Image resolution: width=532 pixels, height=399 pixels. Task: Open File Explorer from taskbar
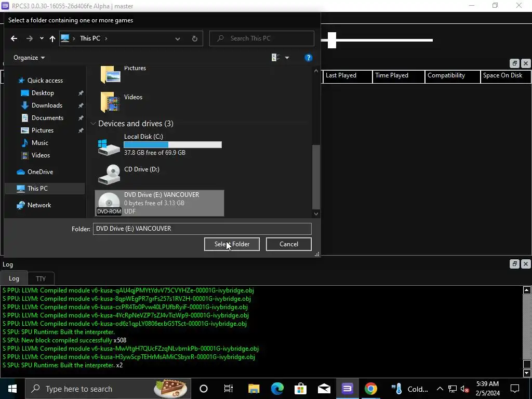pos(254,389)
